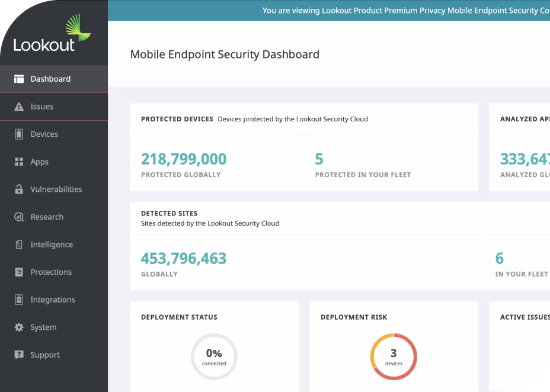Click the 6 in your fleet sites count

[x=499, y=259]
